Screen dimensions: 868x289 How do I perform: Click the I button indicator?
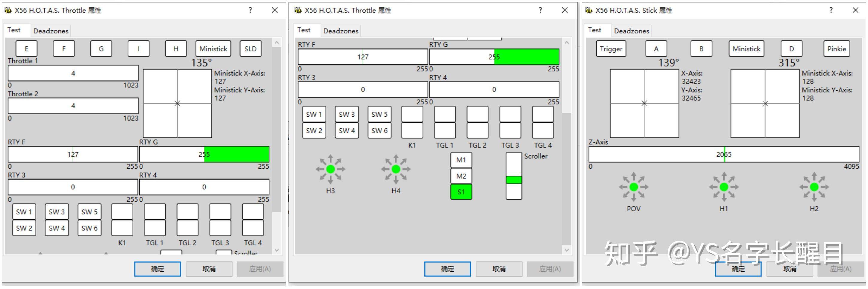[x=138, y=49]
